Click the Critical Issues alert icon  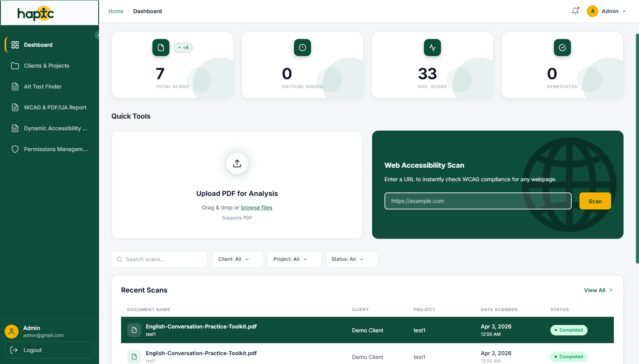[302, 48]
